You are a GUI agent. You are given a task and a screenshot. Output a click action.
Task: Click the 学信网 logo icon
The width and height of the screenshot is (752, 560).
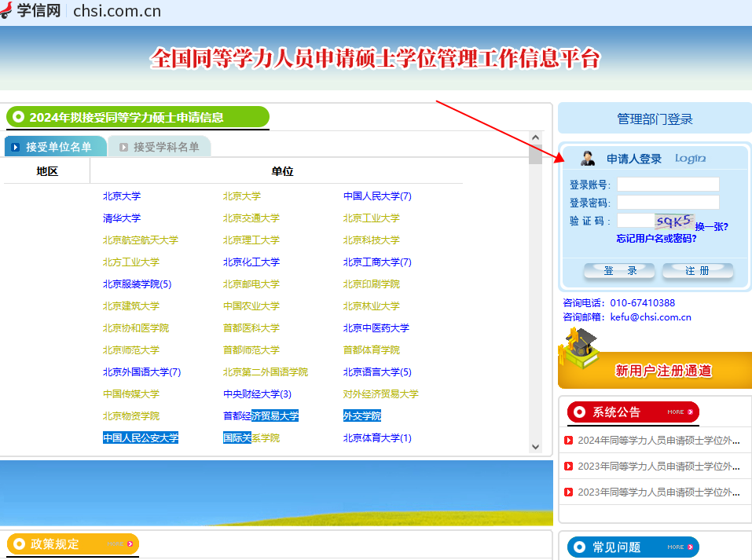click(x=6, y=10)
